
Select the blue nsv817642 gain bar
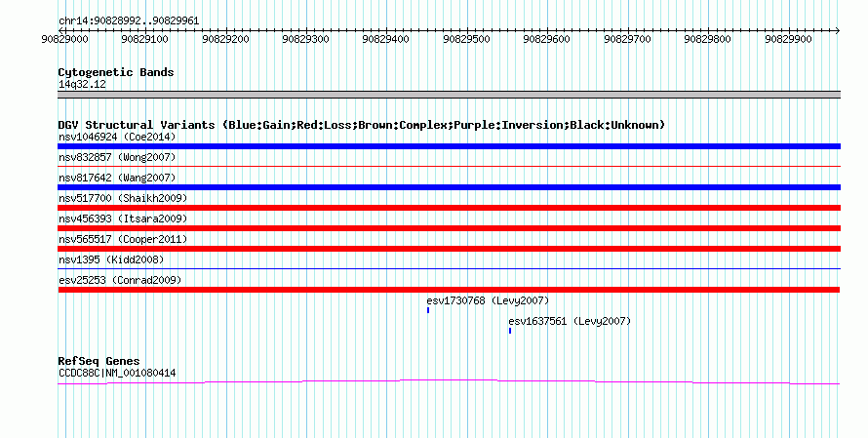click(449, 187)
